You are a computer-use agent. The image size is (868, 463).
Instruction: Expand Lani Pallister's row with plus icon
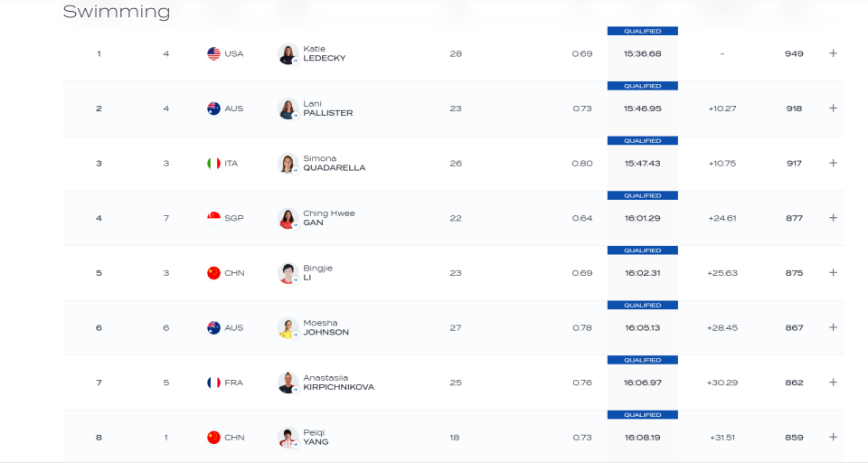click(x=833, y=108)
